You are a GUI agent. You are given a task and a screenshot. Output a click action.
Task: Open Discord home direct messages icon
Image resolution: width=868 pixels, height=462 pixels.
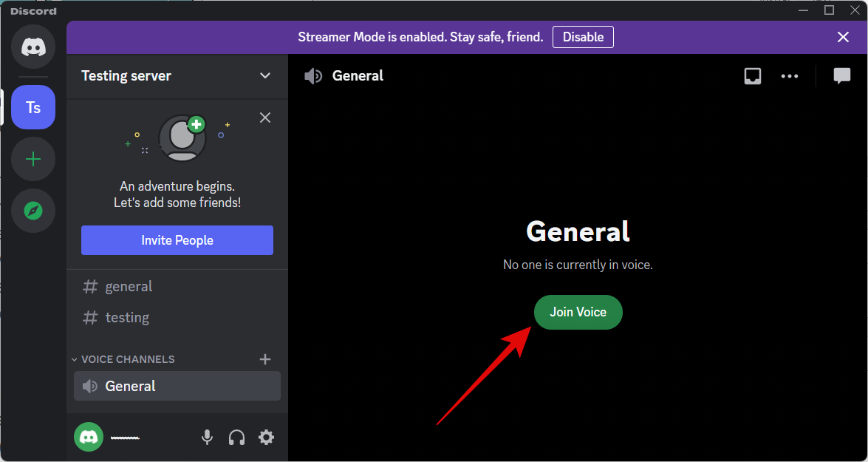33,47
